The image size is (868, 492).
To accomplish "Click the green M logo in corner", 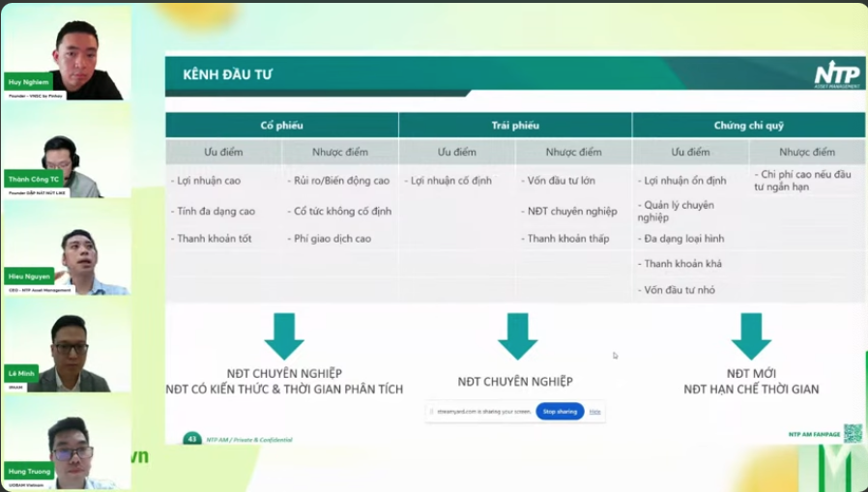I will [x=833, y=468].
